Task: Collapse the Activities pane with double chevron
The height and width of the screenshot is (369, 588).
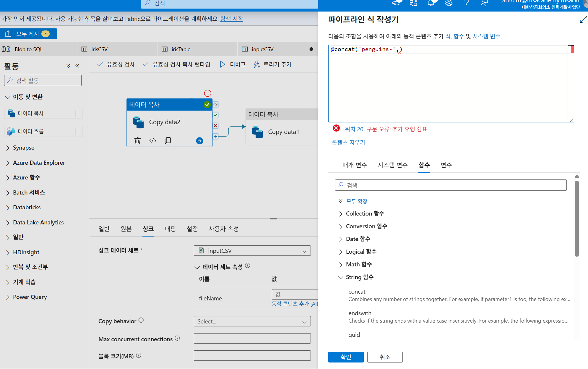Action: coord(77,66)
